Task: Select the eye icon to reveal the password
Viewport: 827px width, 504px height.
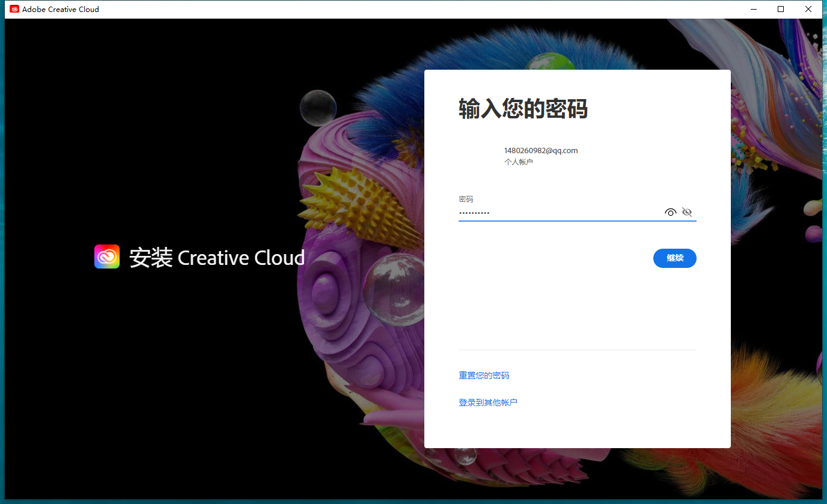Action: click(x=670, y=212)
